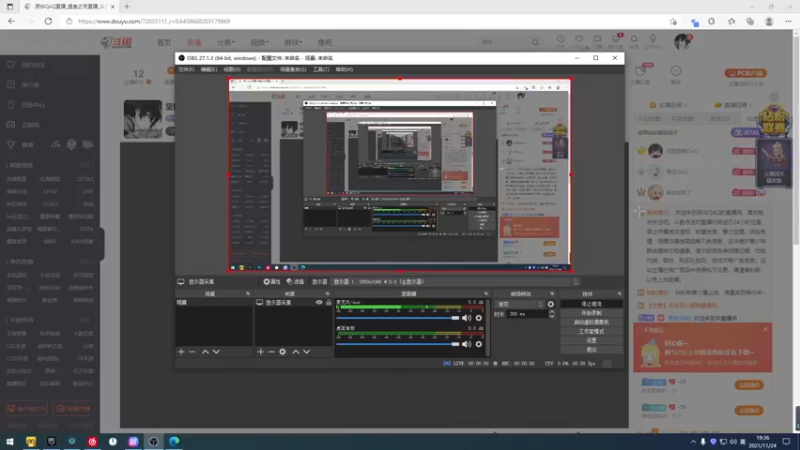Open Microsoft Edge from the taskbar
The height and width of the screenshot is (450, 800).
pyautogui.click(x=174, y=441)
